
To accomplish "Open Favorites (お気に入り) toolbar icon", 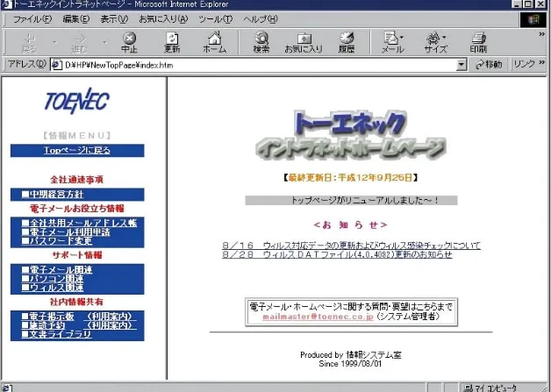I will coord(304,42).
